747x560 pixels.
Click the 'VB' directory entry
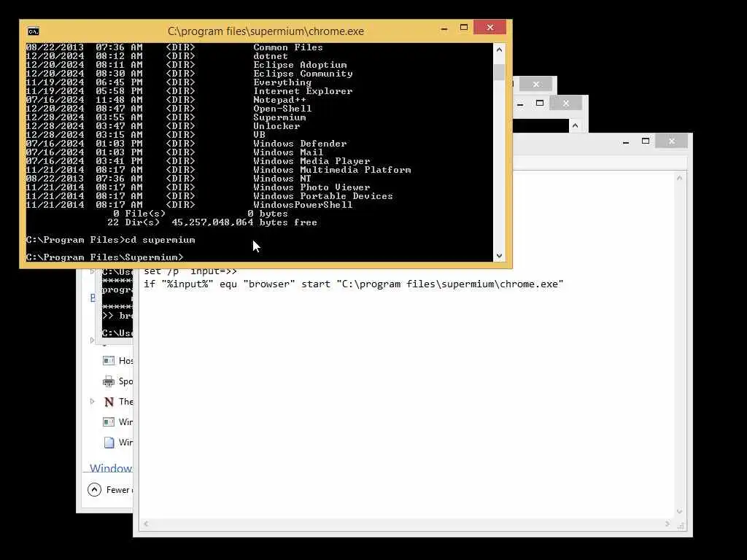(x=259, y=135)
